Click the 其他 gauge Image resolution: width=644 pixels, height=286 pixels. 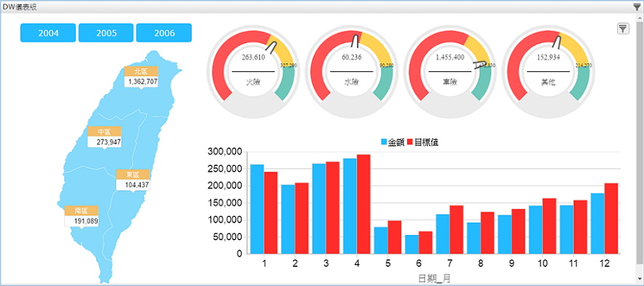coord(549,72)
